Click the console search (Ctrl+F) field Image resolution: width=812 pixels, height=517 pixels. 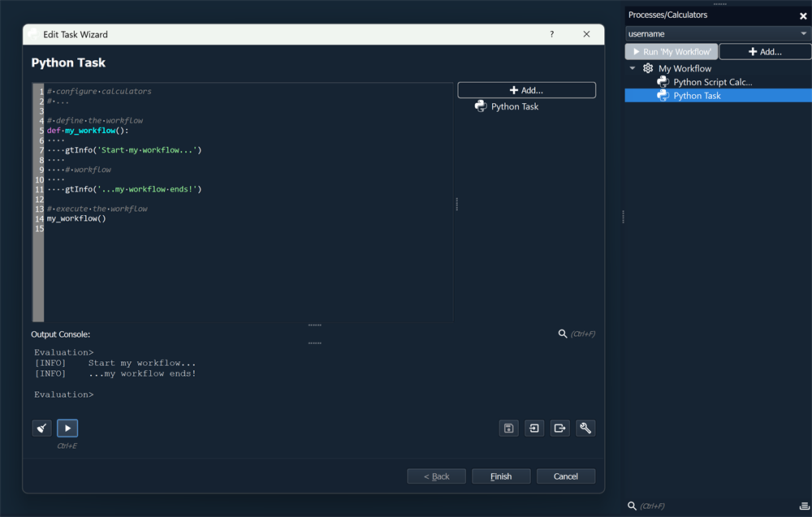[x=582, y=334]
